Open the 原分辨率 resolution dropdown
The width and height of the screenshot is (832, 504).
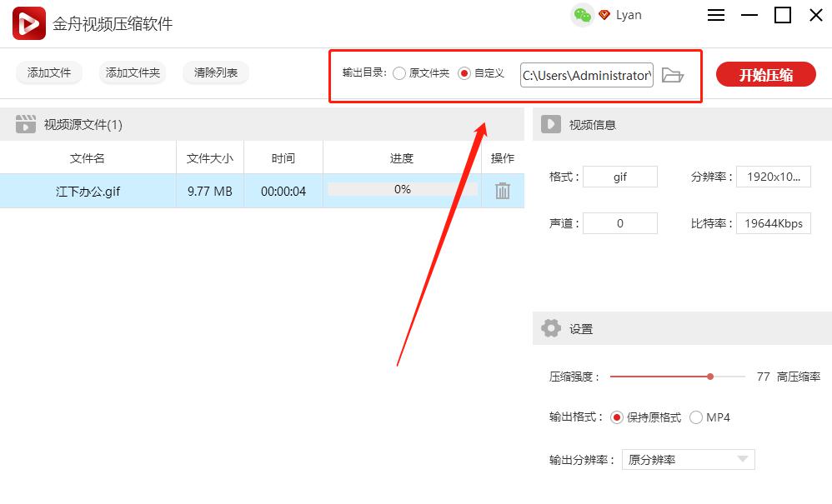click(688, 459)
